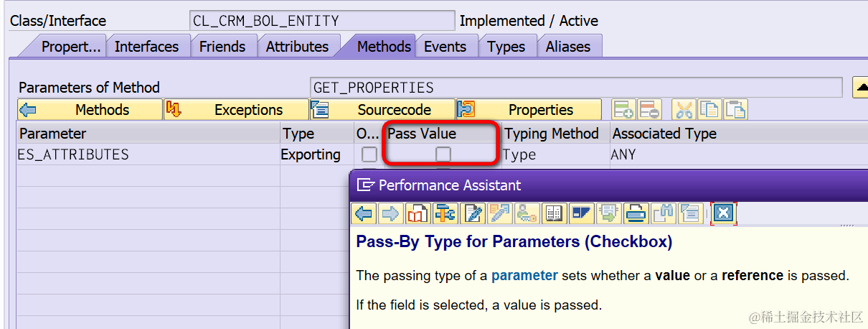Viewport: 868px width, 329px height.
Task: Open the Glossary open-book icon
Action: tap(554, 213)
